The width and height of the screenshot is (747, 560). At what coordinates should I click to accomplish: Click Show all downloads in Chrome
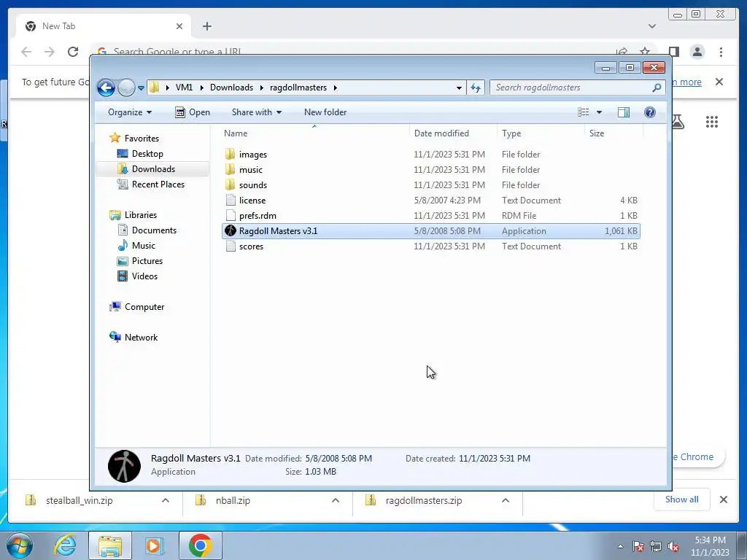(x=682, y=499)
